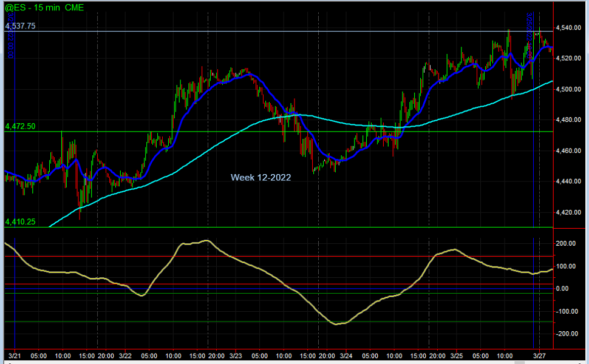The height and width of the screenshot is (364, 589).
Task: Click the 3/27 date on time axis
Action: coord(539,356)
